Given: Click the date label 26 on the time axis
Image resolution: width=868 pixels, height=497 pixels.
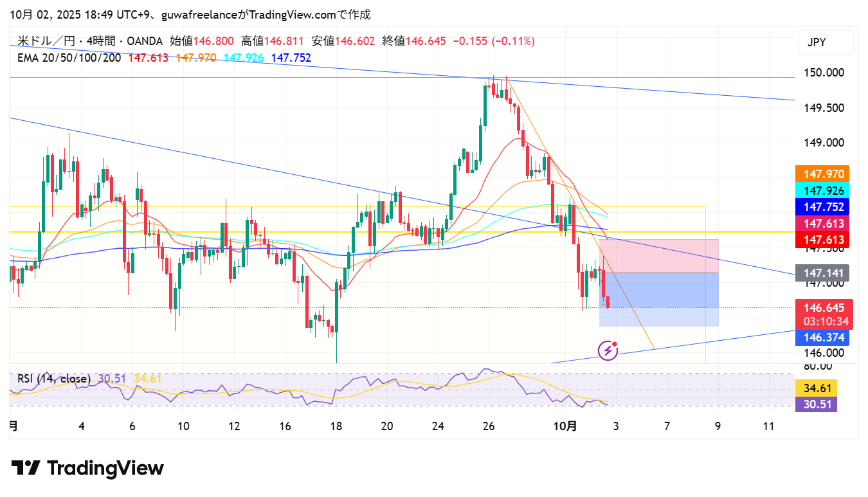Looking at the screenshot, I should pos(489,426).
